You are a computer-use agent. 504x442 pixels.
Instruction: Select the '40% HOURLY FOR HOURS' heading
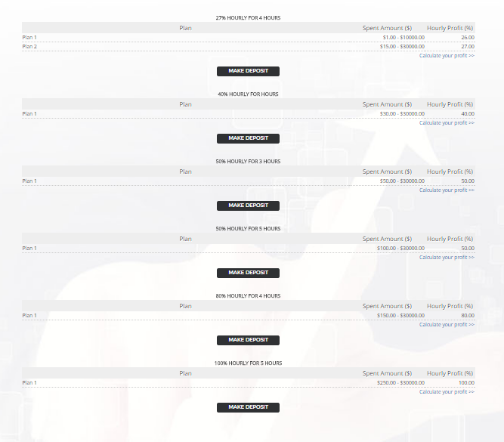pyautogui.click(x=248, y=94)
